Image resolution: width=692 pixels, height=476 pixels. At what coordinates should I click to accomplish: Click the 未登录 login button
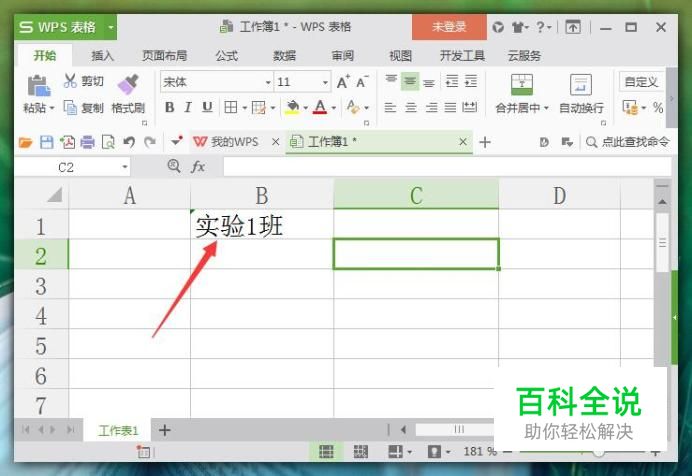[x=449, y=27]
